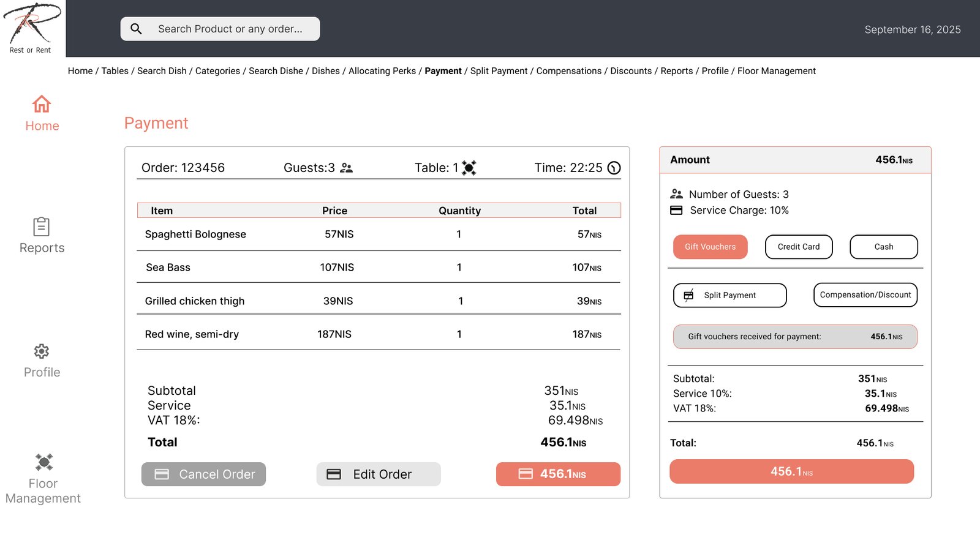The width and height of the screenshot is (980, 551).
Task: Open Reports via the clipboard icon
Action: [x=42, y=227]
